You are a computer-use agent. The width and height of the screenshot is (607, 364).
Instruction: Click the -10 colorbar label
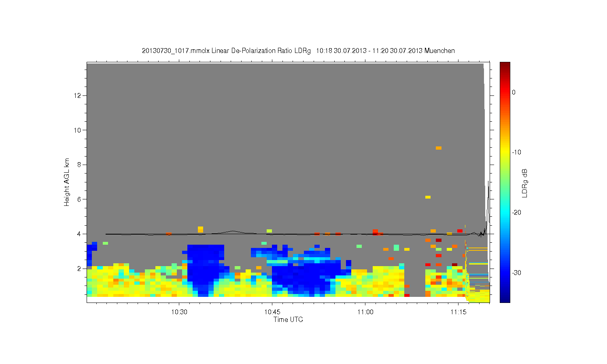(x=516, y=152)
